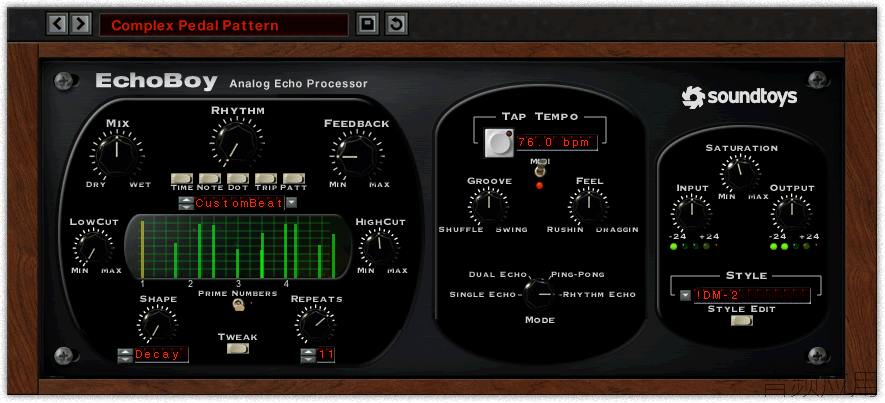The width and height of the screenshot is (885, 403).
Task: Click the Feel knob
Action: click(x=589, y=206)
